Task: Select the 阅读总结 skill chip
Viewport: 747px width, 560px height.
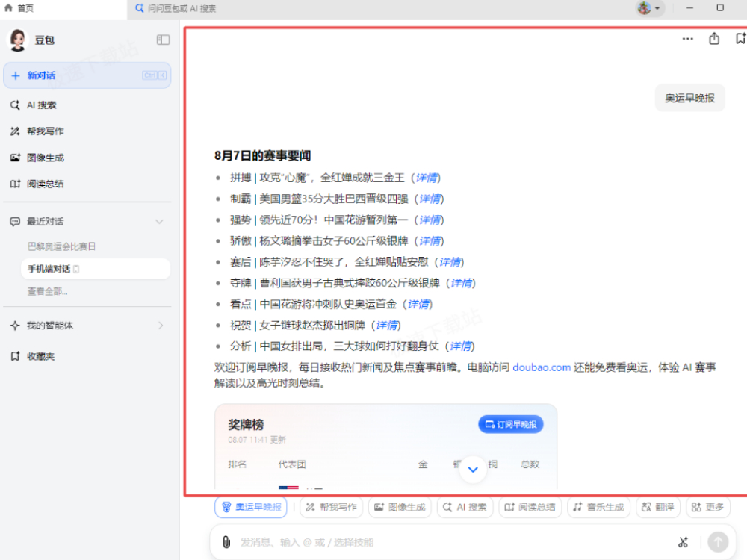Action: 530,507
